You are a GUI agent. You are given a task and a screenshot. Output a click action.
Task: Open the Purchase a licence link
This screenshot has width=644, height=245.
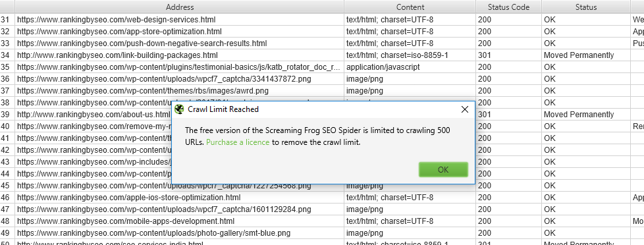pyautogui.click(x=238, y=142)
